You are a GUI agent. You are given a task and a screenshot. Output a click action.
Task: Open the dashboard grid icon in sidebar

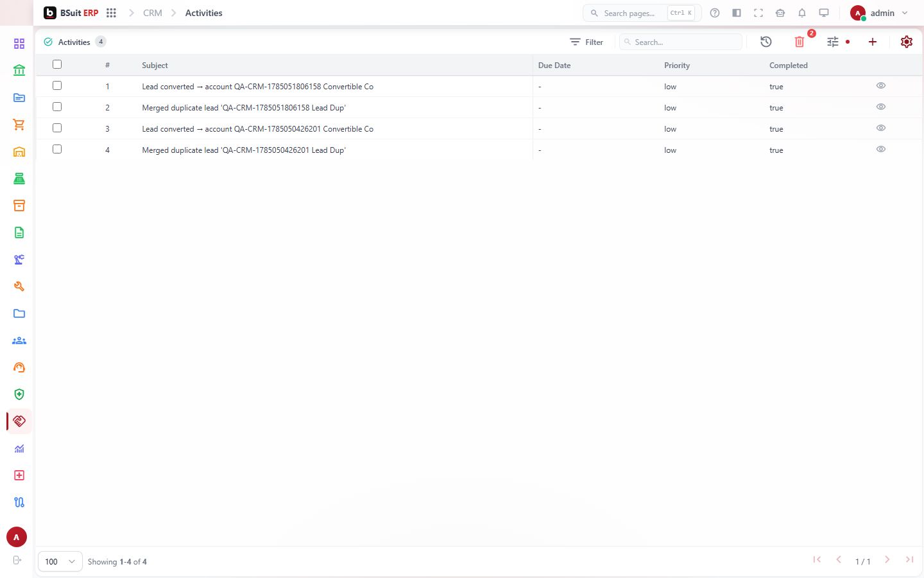[19, 44]
